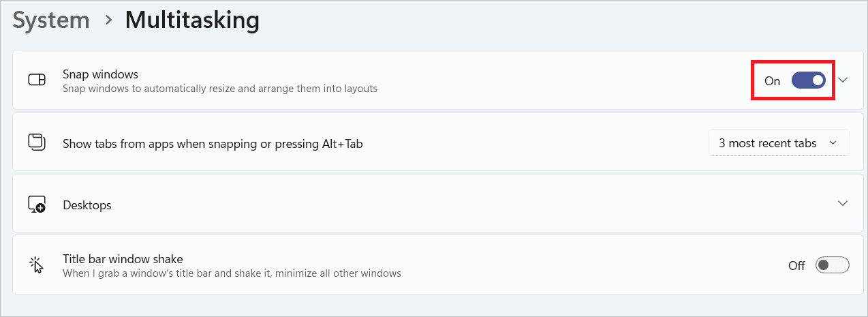Viewport: 868px width, 317px height.
Task: Click the Show tabs from apps setting label
Action: [213, 144]
